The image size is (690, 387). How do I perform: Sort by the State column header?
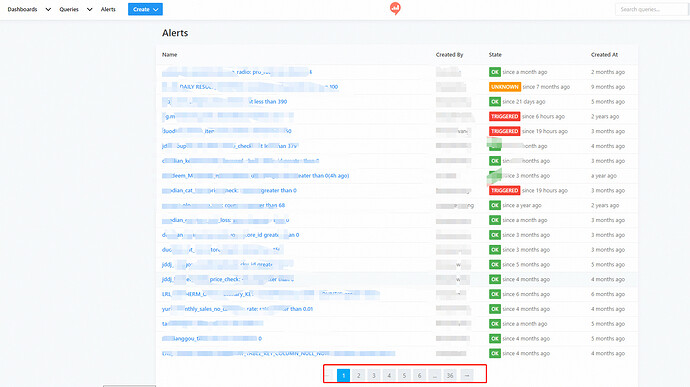click(x=495, y=55)
